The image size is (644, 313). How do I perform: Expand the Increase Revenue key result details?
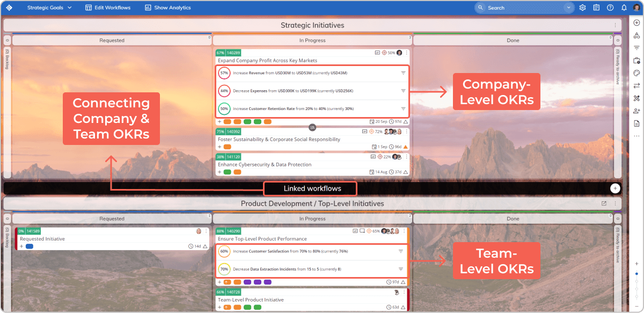[403, 73]
